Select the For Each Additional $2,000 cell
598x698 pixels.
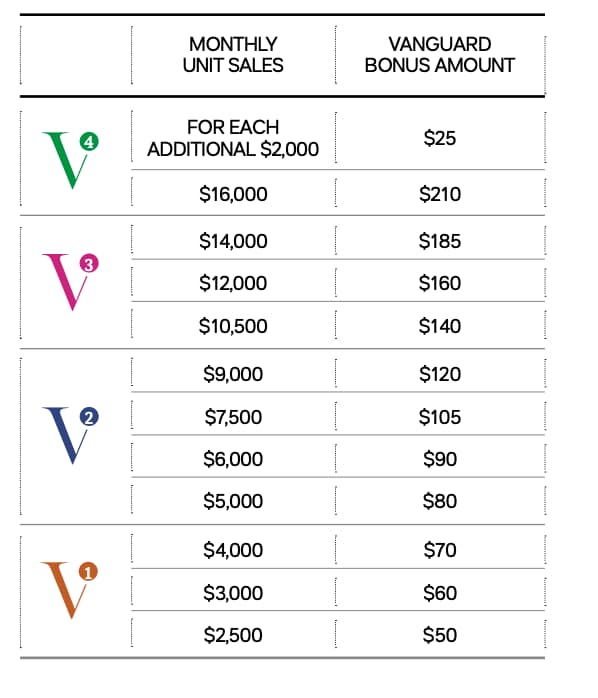click(x=233, y=138)
